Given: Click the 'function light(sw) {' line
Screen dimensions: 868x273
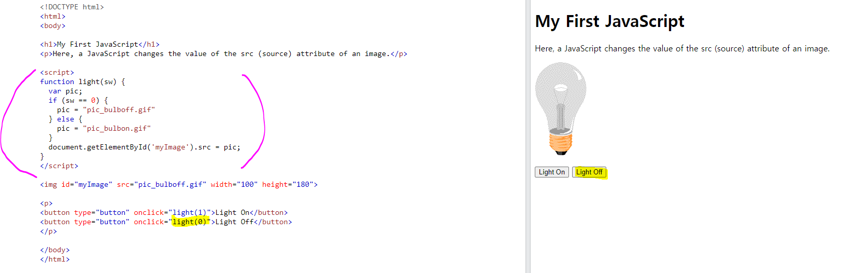Looking at the screenshot, I should [x=82, y=81].
